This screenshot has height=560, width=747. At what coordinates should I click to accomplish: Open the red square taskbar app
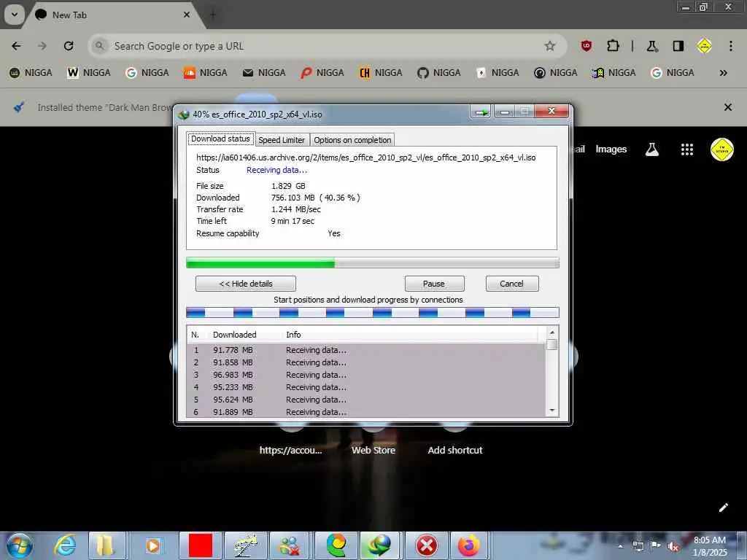[x=200, y=545]
